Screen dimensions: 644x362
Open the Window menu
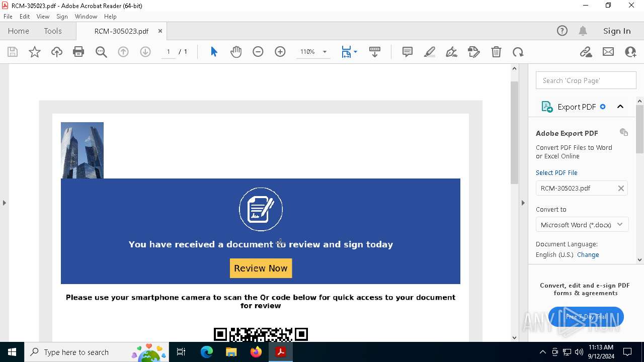point(86,16)
